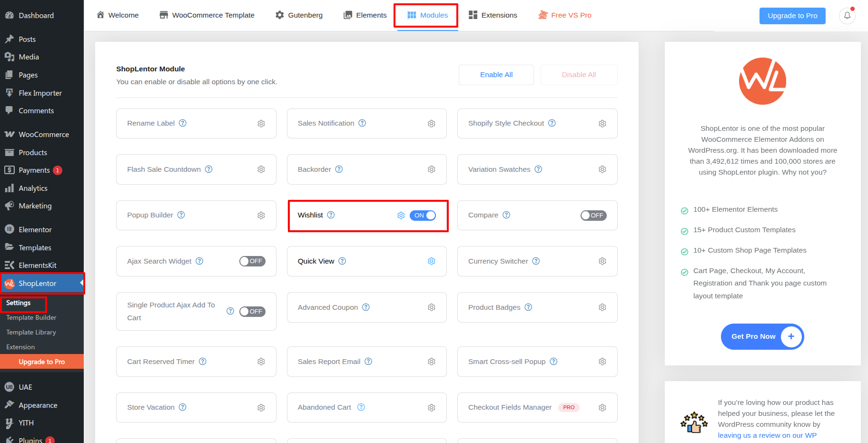This screenshot has height=443, width=868.
Task: Click the ShopLentor WL logo
Action: 762,81
